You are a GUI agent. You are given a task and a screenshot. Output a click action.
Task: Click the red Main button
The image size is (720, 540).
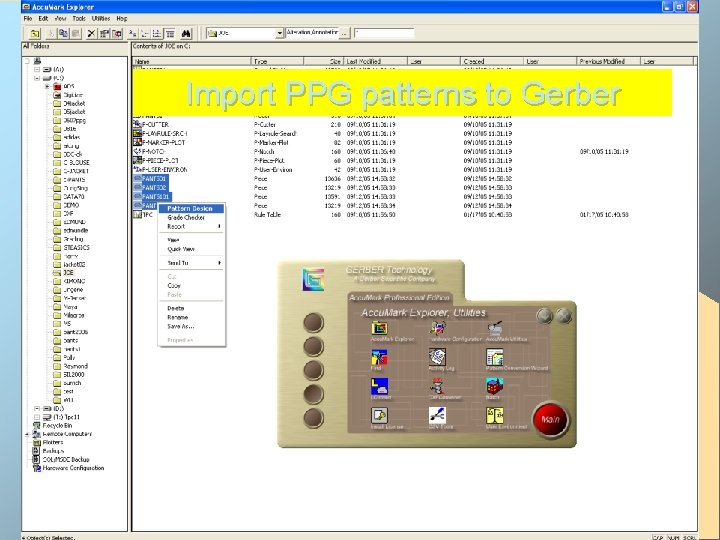coord(550,419)
